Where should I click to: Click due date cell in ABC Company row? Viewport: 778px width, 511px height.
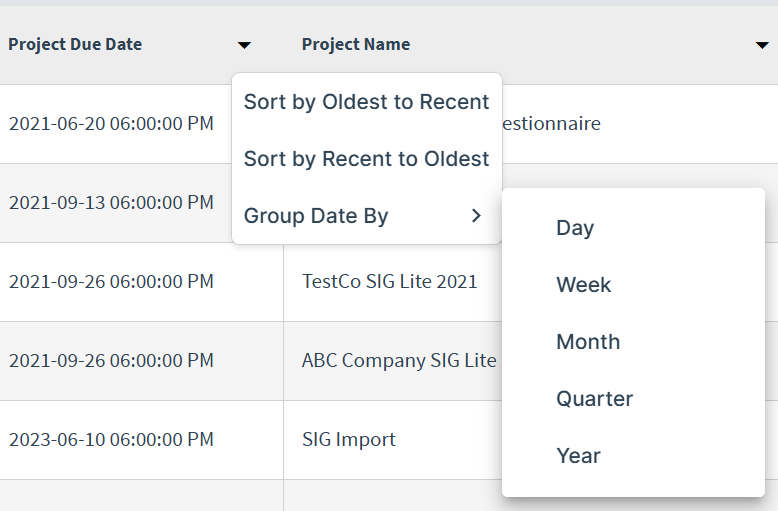111,361
